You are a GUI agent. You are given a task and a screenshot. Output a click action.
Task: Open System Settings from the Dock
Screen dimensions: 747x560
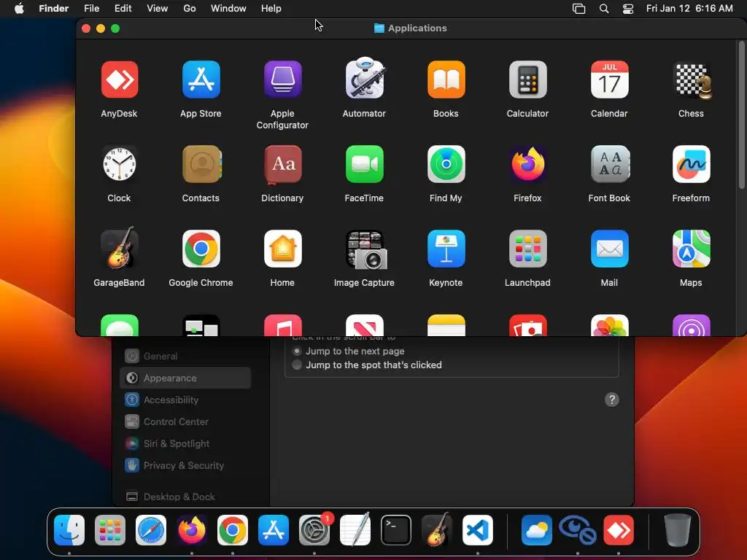pos(314,530)
